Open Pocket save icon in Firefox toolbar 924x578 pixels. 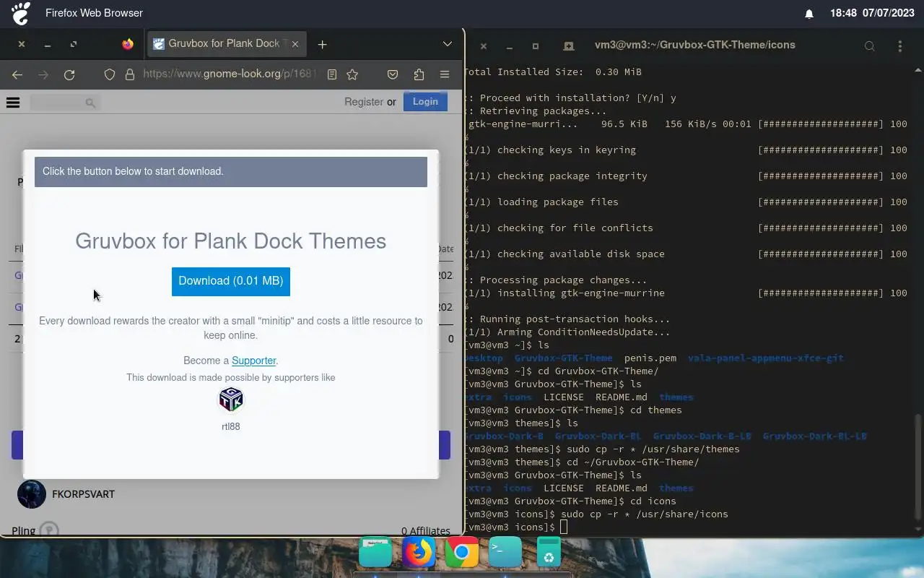click(x=393, y=74)
